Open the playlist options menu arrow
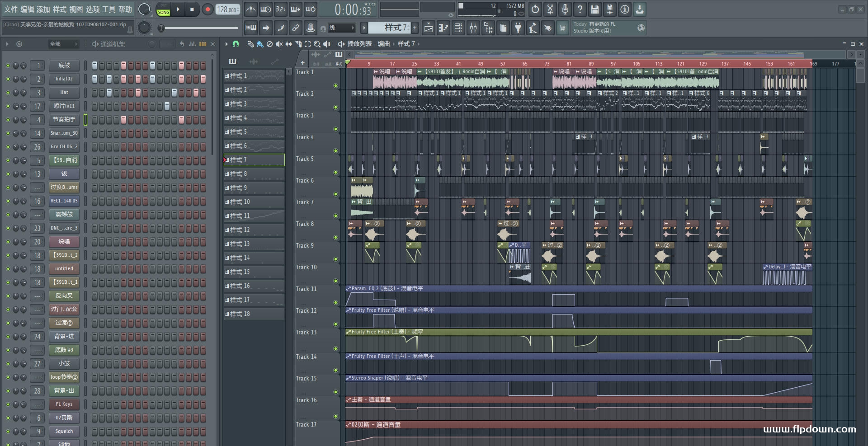The width and height of the screenshot is (868, 446). 226,44
